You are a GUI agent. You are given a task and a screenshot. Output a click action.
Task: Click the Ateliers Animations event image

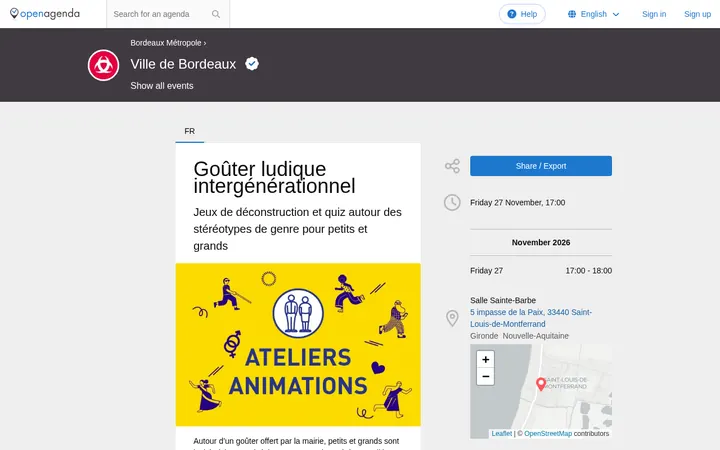pyautogui.click(x=298, y=344)
